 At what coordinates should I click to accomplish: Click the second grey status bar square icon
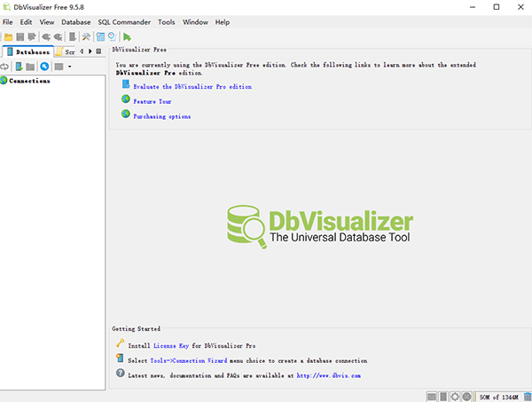[443, 397]
